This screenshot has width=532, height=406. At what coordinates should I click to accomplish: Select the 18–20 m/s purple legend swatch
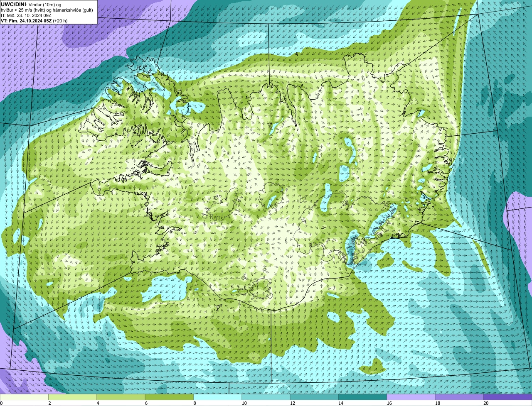click(459, 397)
